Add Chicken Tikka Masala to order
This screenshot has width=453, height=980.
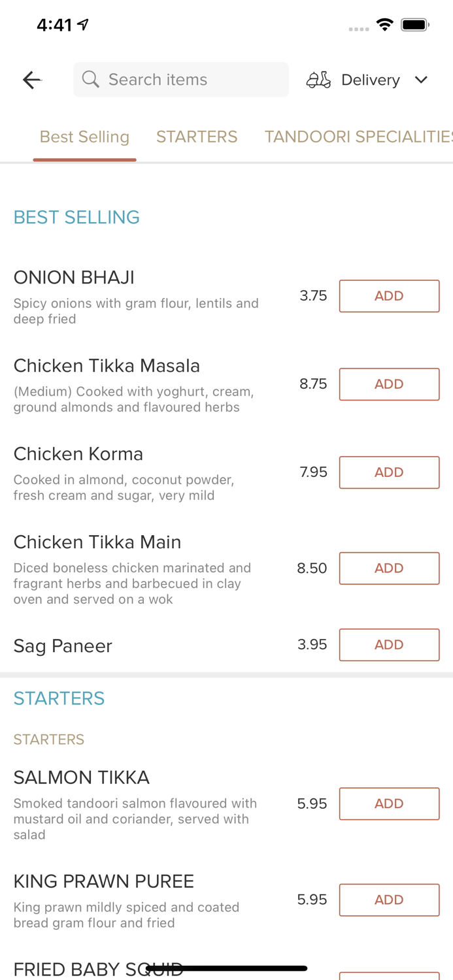389,384
